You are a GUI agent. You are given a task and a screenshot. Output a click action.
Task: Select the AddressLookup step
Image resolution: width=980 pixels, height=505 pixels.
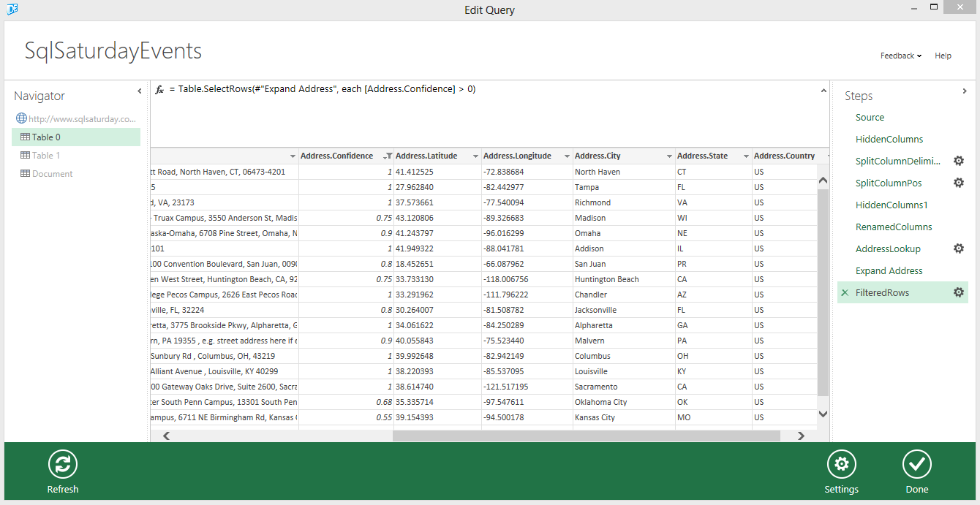pyautogui.click(x=888, y=248)
